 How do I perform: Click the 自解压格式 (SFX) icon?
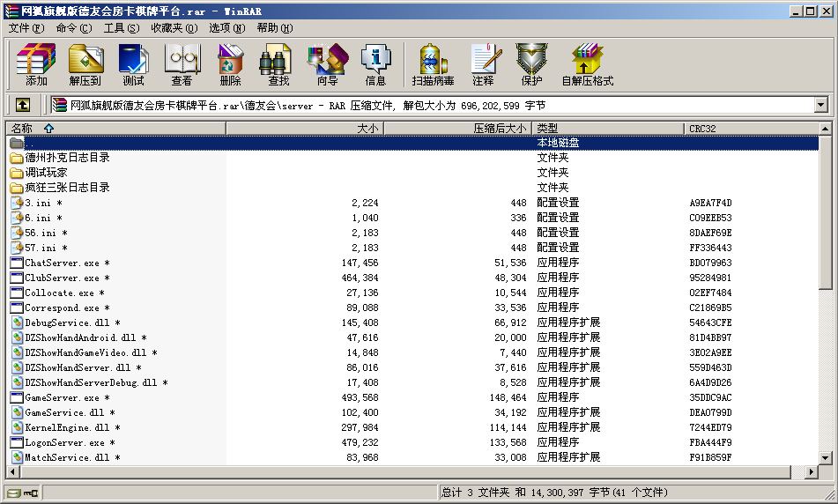pos(588,64)
